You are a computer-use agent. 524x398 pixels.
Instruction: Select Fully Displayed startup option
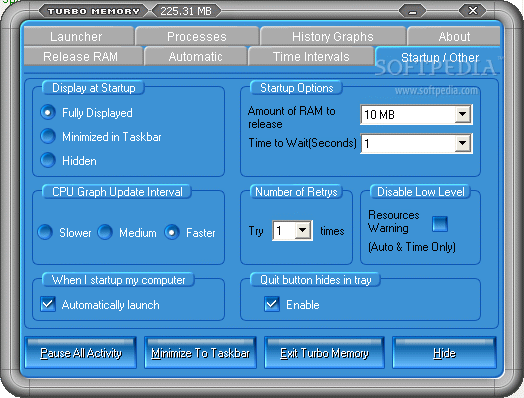tap(48, 112)
